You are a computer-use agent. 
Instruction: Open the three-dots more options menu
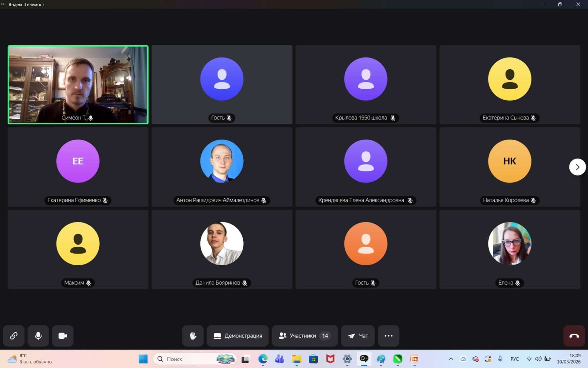point(388,336)
